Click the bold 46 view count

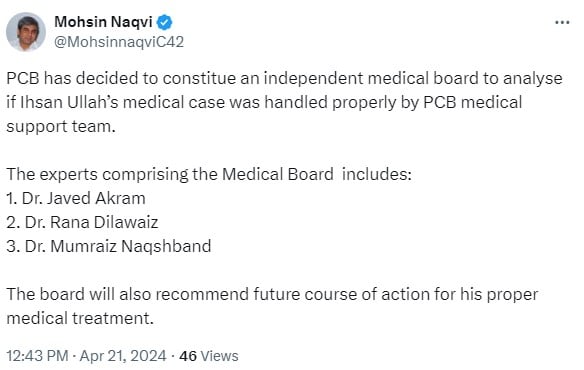(x=188, y=356)
